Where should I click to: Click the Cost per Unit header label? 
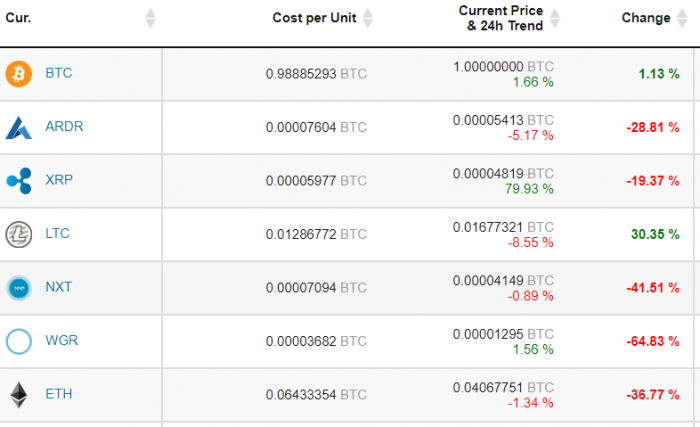(x=314, y=18)
